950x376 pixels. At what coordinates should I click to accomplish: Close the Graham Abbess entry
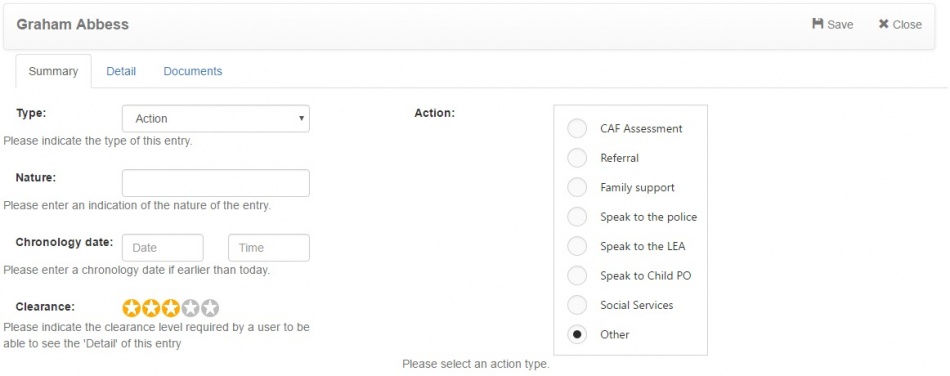tap(900, 24)
